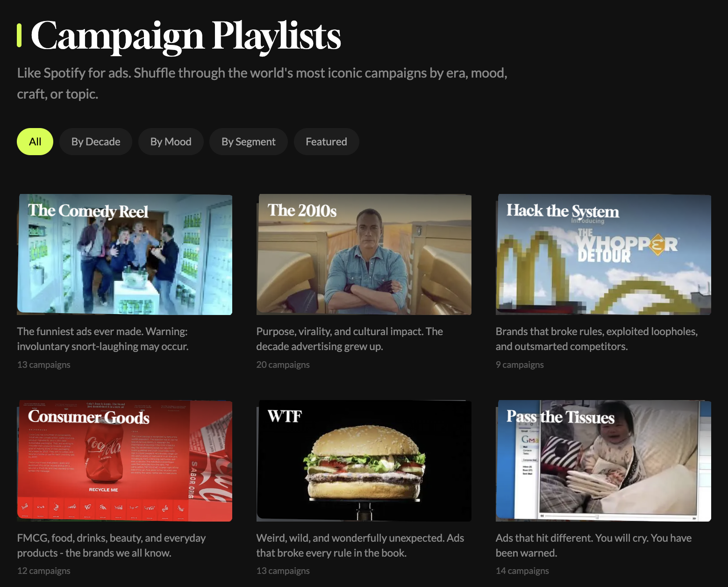Open the "Hack the System" playlist
Image resolution: width=728 pixels, height=587 pixels.
604,255
